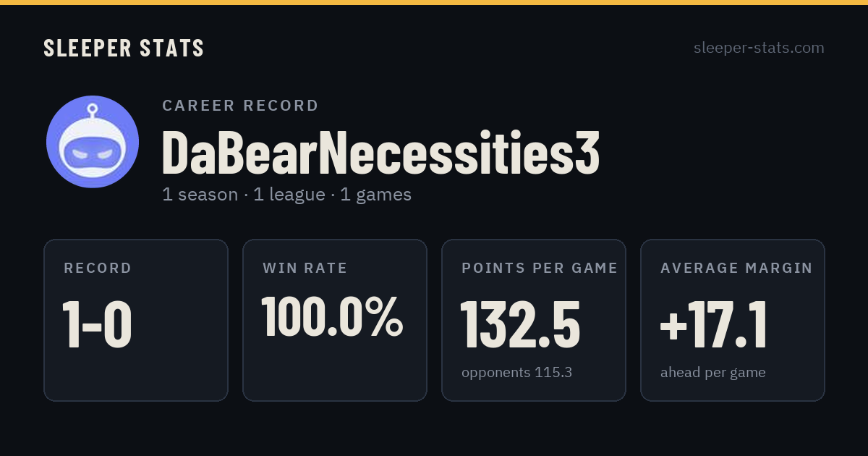Click the ahead per game subtext
868x456 pixels.
pos(713,373)
